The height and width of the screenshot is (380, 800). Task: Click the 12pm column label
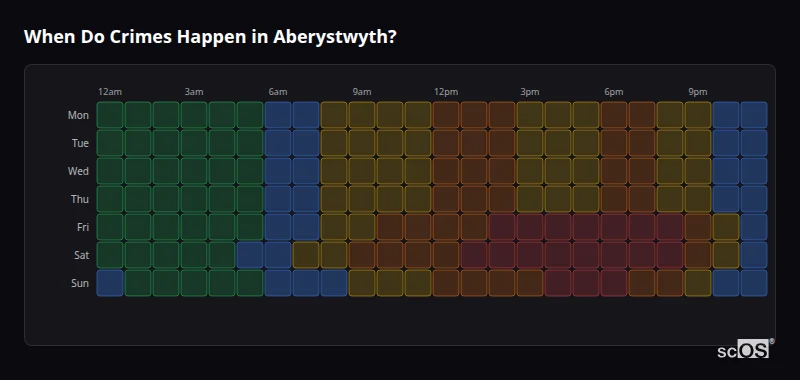click(446, 92)
